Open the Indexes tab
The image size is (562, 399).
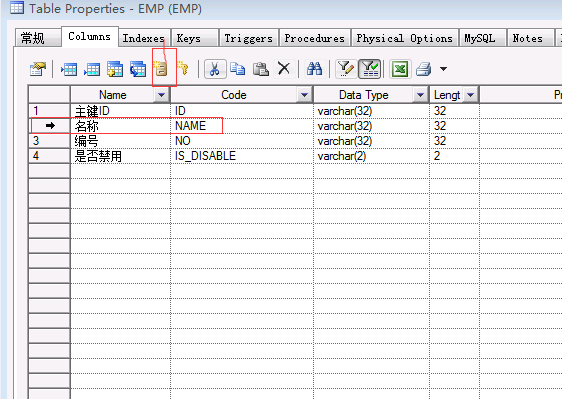point(144,38)
